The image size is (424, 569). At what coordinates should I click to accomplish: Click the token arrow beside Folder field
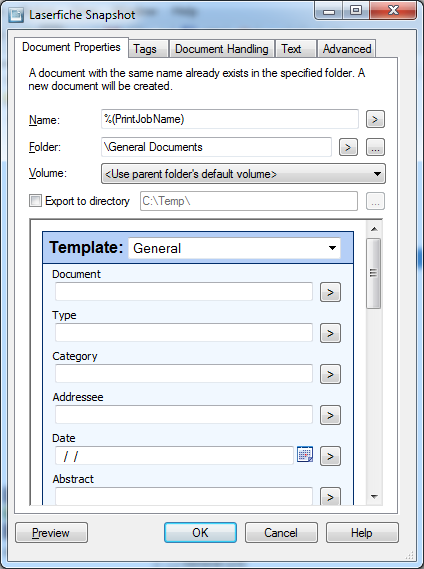pos(348,147)
